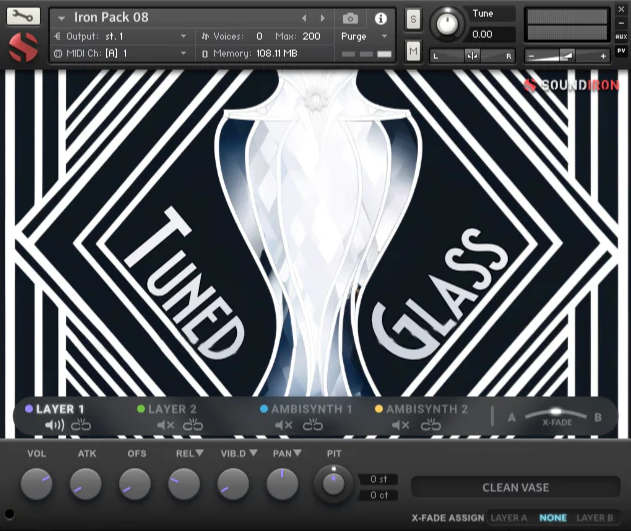Unmute Layer 2 with its speaker icon
This screenshot has width=631, height=531.
tap(166, 425)
